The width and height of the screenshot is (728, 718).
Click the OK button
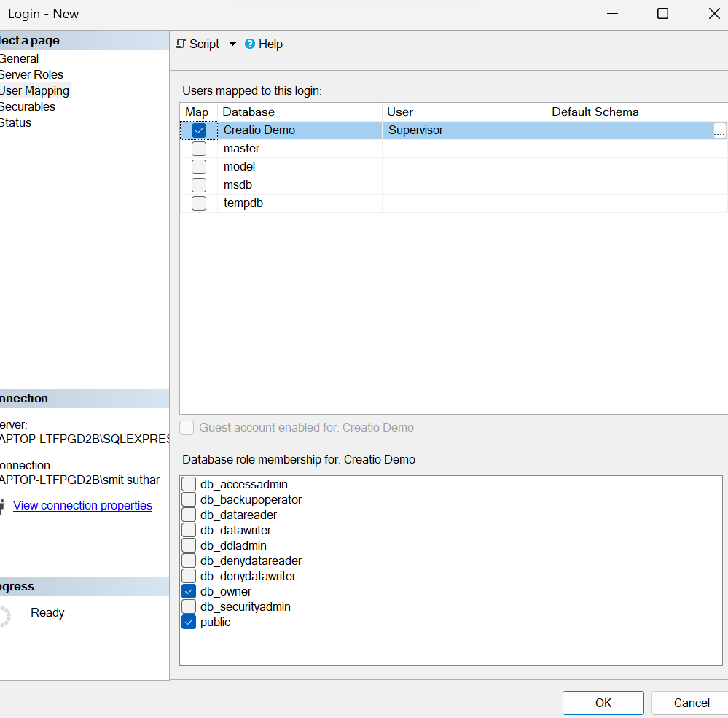click(603, 703)
